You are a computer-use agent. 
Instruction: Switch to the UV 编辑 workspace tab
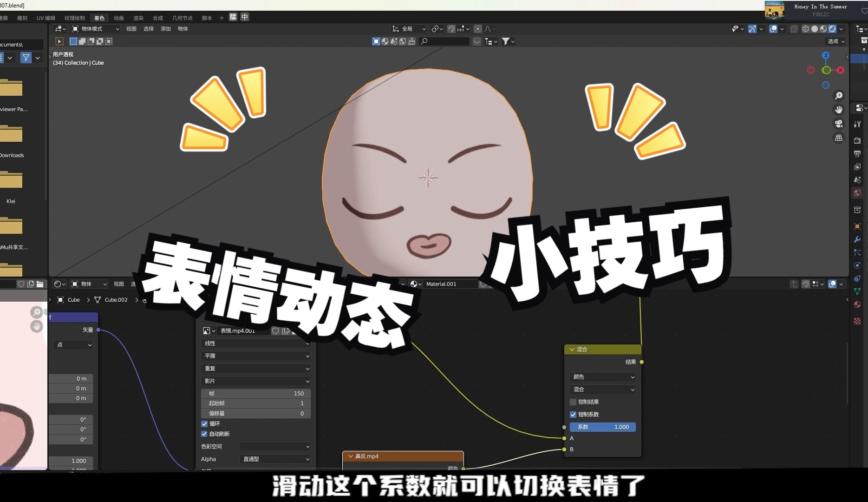[x=46, y=18]
